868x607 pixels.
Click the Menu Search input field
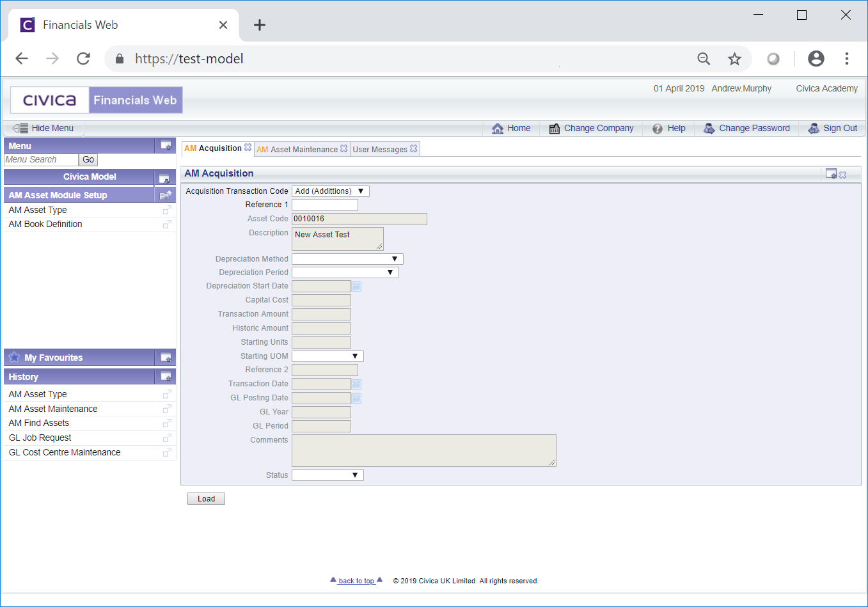[41, 160]
